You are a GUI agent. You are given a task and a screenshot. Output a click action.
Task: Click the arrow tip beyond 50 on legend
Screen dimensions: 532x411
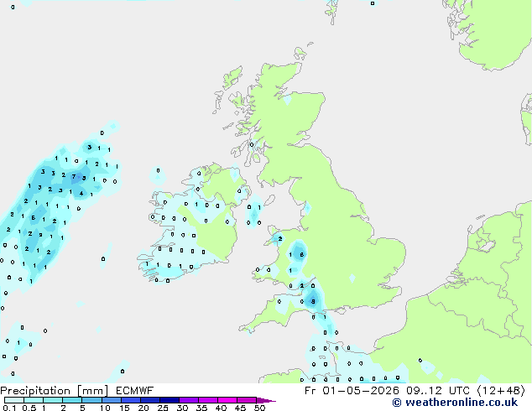pos(266,400)
